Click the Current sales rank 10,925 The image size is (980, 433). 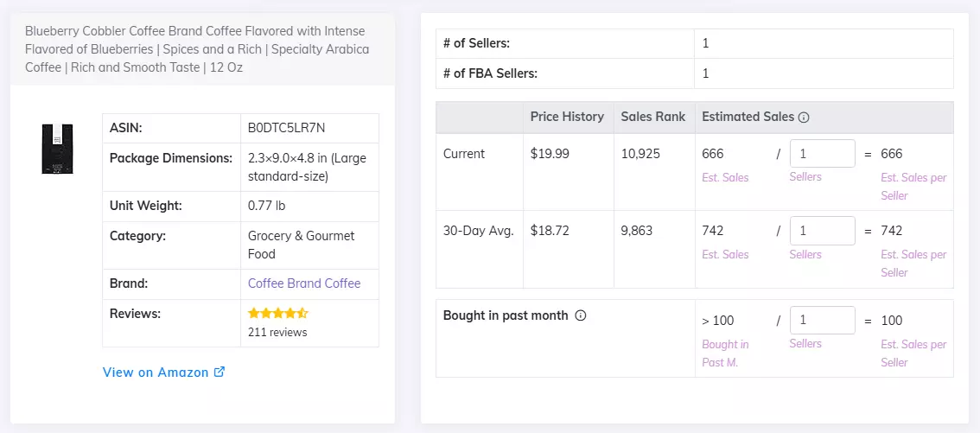click(x=640, y=154)
